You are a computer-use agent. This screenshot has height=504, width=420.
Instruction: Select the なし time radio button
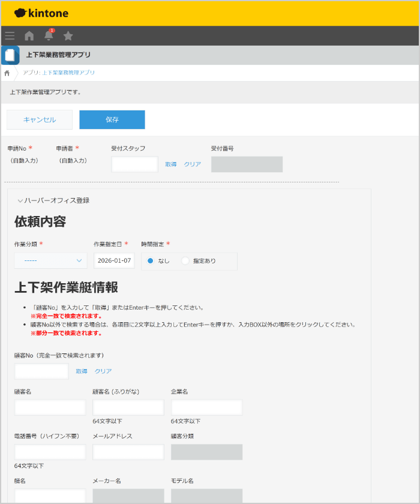[151, 261]
